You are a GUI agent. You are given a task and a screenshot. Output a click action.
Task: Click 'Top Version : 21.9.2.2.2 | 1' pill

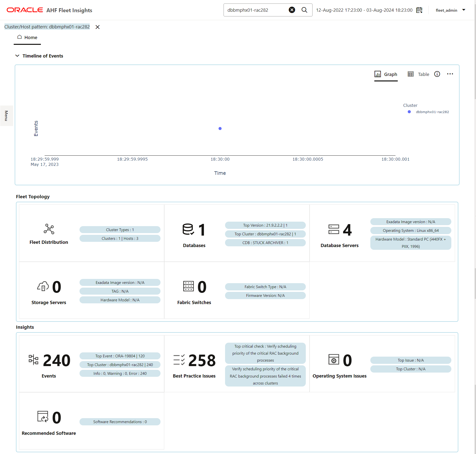(x=265, y=225)
